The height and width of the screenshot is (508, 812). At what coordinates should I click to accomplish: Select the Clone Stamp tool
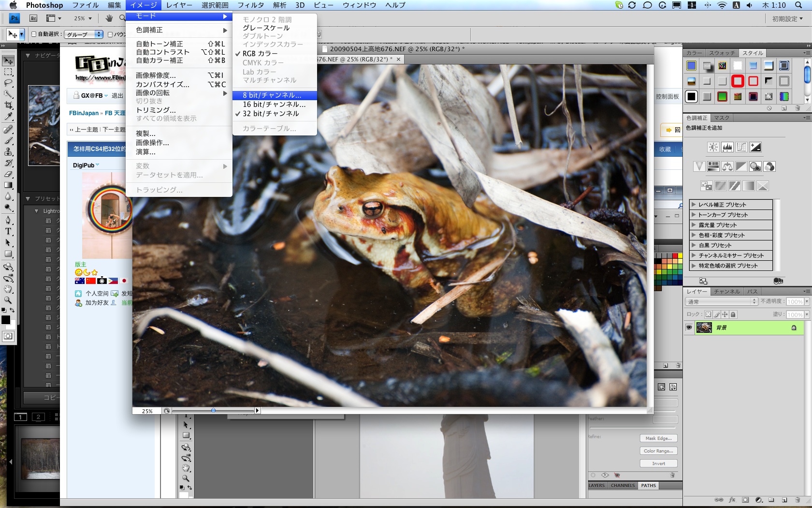(8, 152)
